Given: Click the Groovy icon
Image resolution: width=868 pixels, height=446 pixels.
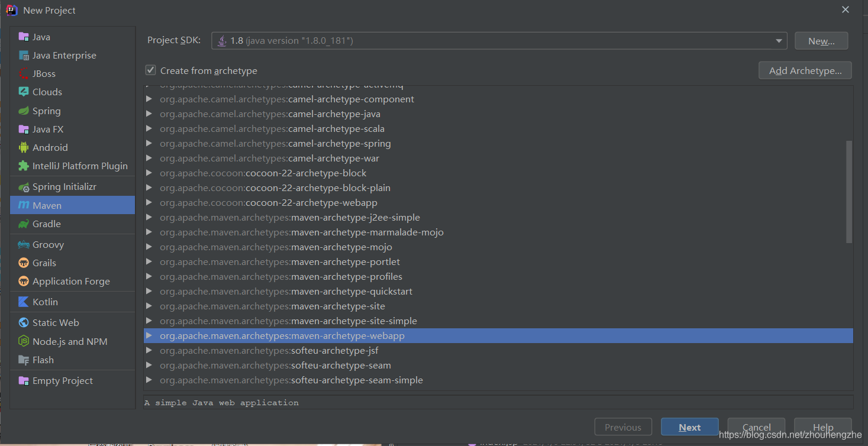Looking at the screenshot, I should coord(24,244).
